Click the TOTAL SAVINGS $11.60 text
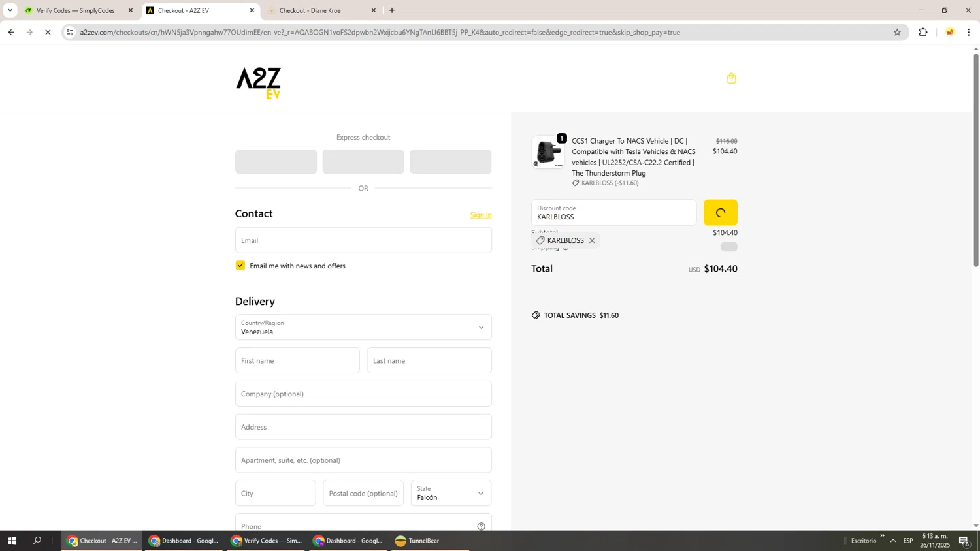980x551 pixels. (581, 315)
